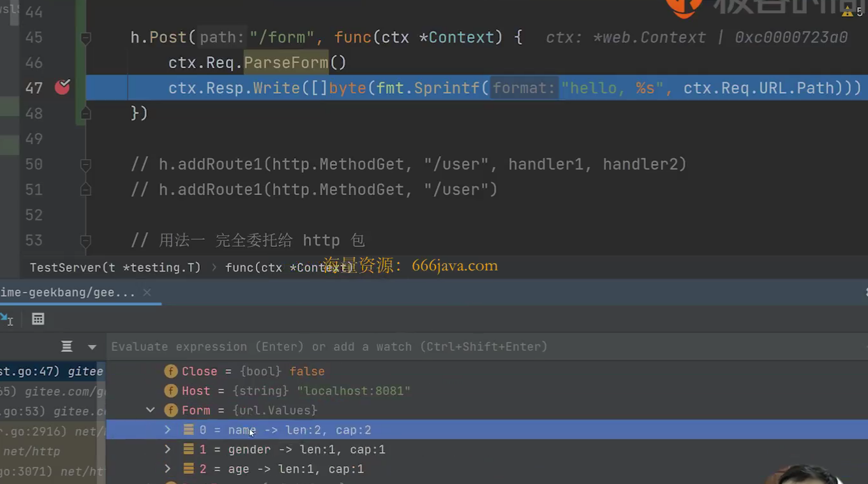The width and height of the screenshot is (868, 484).
Task: Click the warnings indicator icon
Action: tap(848, 11)
